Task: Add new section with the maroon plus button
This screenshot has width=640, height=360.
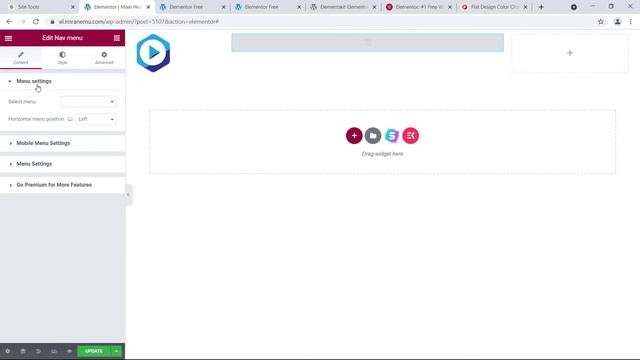Action: click(x=354, y=136)
